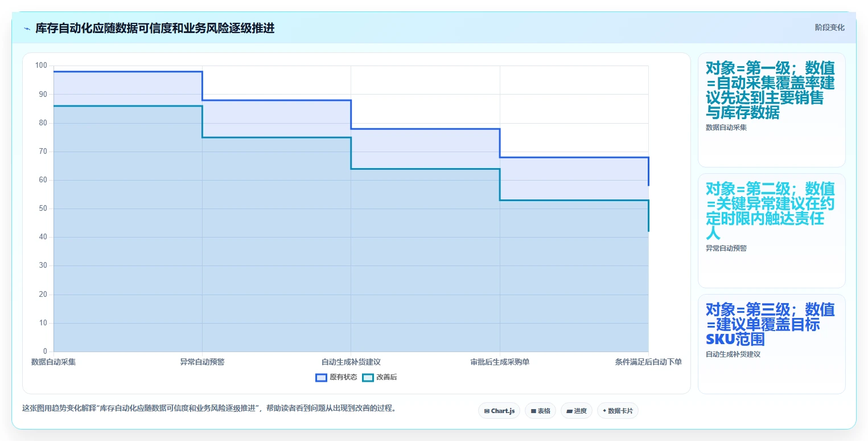Toggle the 改善后 legend swatch
The height and width of the screenshot is (441, 868).
pyautogui.click(x=368, y=377)
